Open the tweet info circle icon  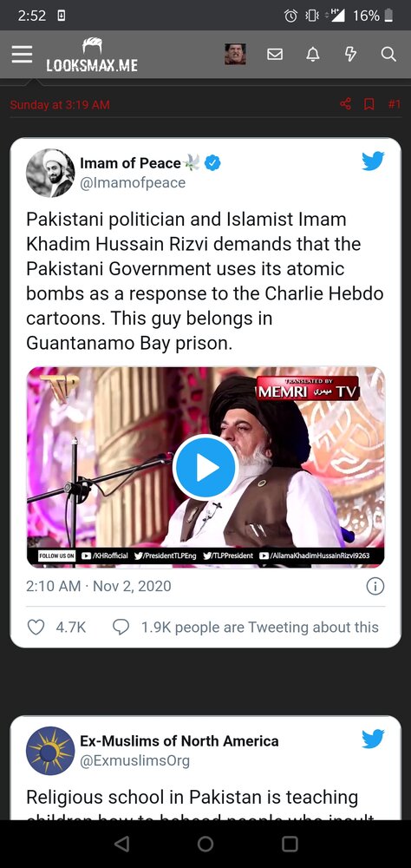tap(375, 586)
